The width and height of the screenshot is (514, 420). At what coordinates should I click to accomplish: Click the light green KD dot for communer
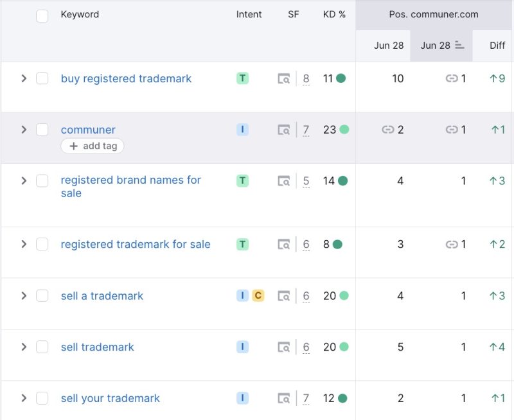(344, 130)
